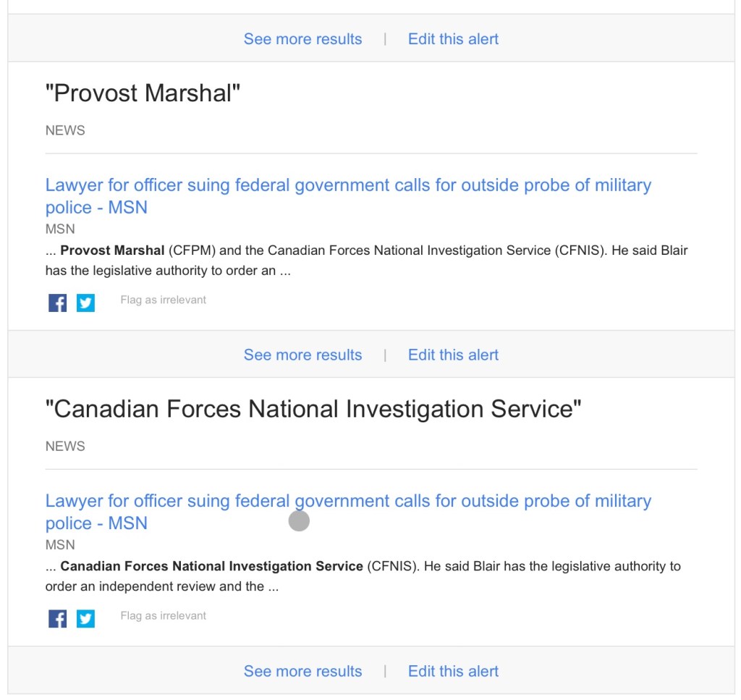The width and height of the screenshot is (741, 700).
Task: Click MSN source text in Canadian Forces result
Action: [x=60, y=544]
